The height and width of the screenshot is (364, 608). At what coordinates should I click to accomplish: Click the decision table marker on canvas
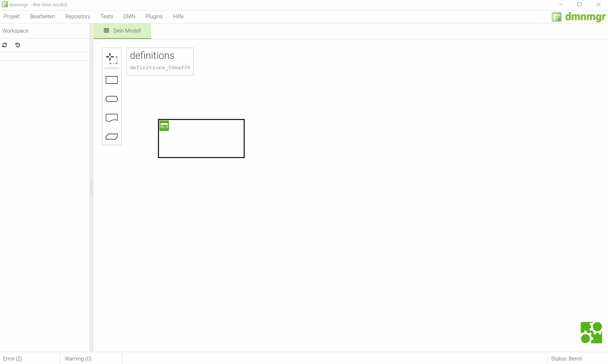click(x=164, y=126)
